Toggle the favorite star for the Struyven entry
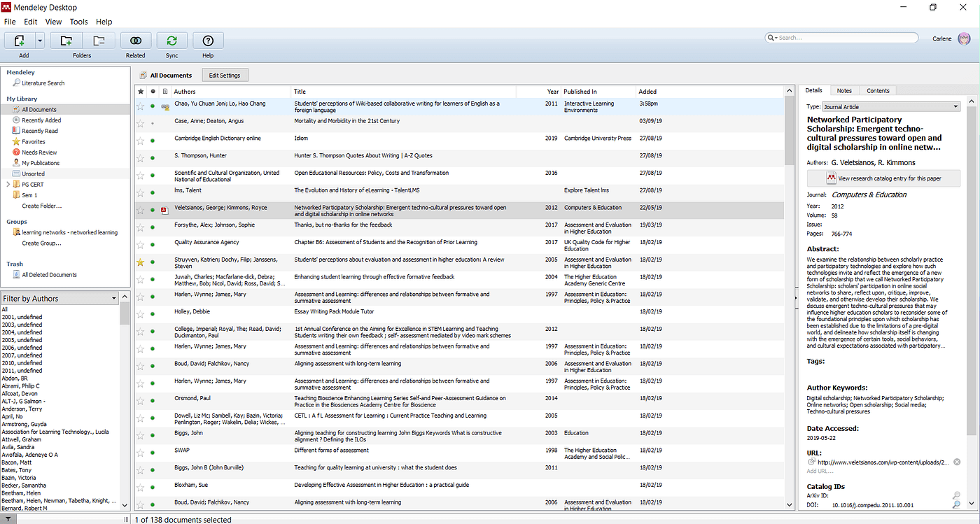 [x=141, y=262]
